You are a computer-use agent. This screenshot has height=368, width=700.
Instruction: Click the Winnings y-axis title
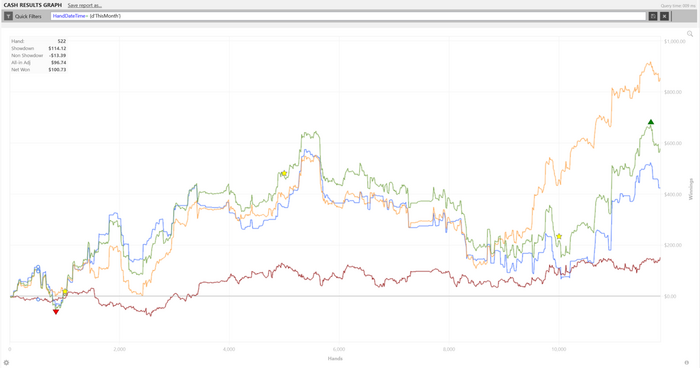(691, 189)
